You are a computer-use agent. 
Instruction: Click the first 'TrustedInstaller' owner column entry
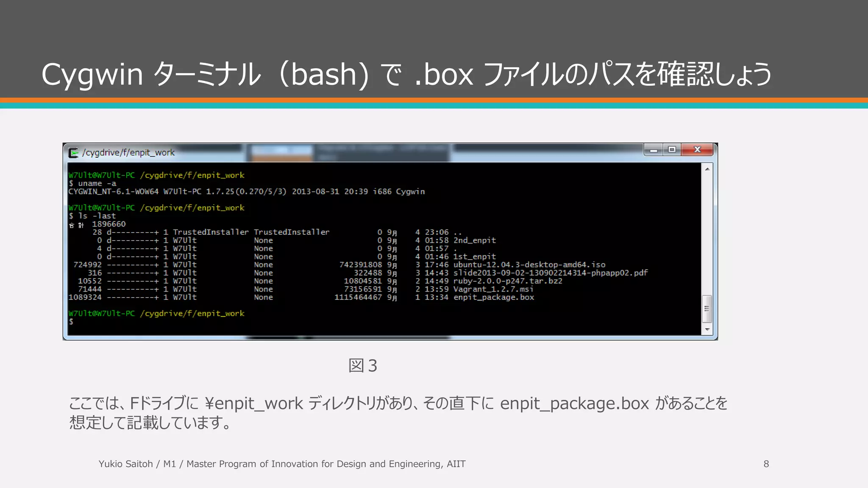coord(211,232)
